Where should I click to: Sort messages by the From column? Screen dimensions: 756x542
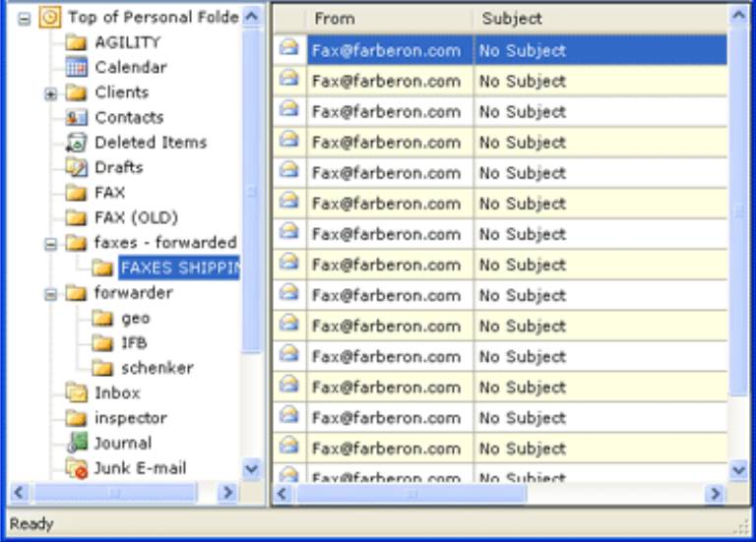pos(389,19)
